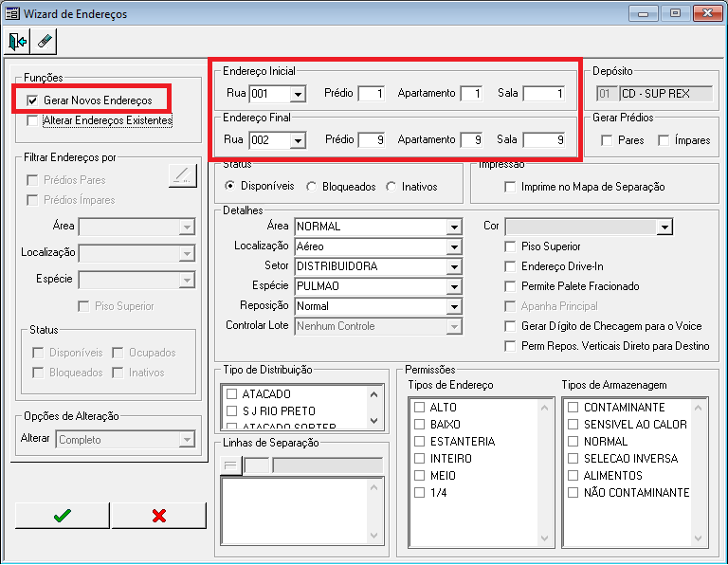Check ATACADO in Tipo de Distribuição
This screenshot has height=565, width=728.
(231, 394)
